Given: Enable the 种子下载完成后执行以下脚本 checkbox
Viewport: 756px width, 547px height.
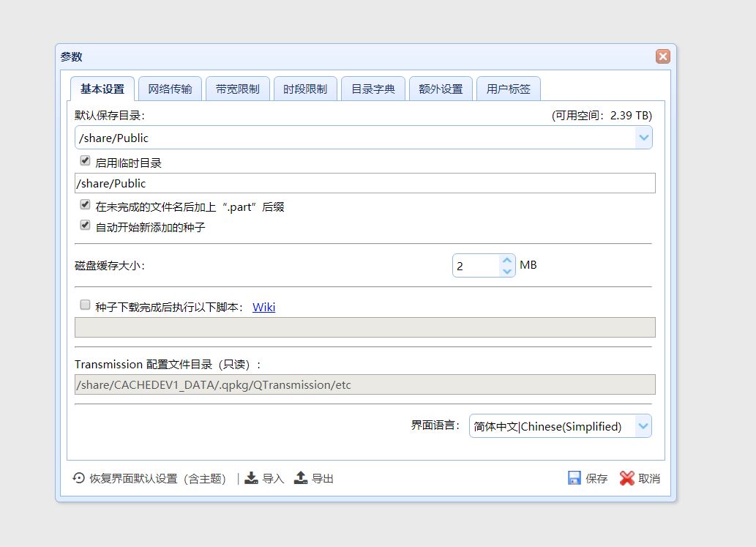Looking at the screenshot, I should click(x=85, y=304).
